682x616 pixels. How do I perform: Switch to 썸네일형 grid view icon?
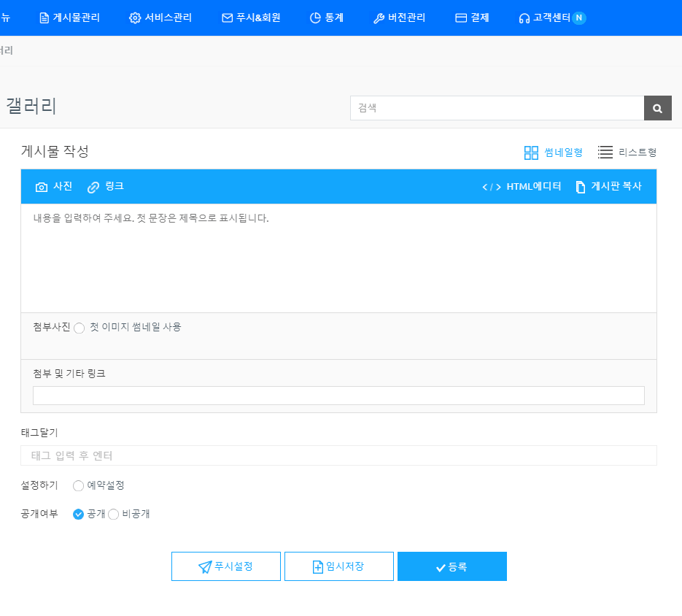tap(531, 153)
